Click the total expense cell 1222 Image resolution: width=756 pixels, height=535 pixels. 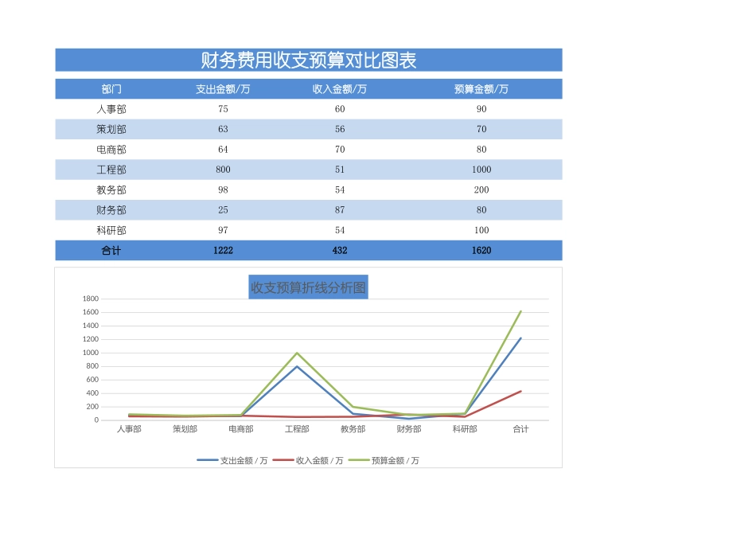223,251
